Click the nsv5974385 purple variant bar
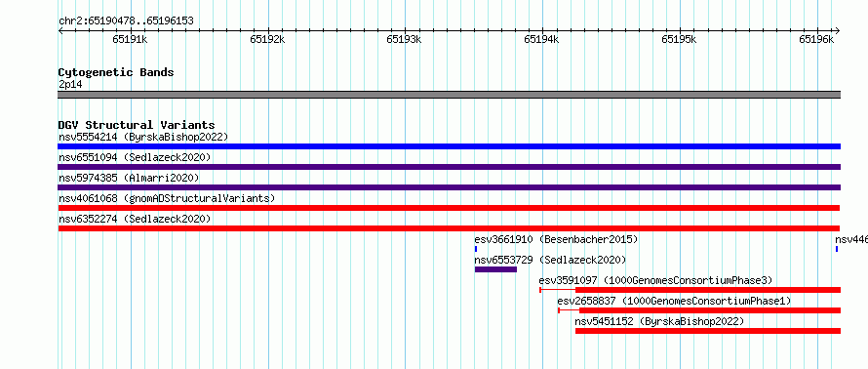 (449, 187)
